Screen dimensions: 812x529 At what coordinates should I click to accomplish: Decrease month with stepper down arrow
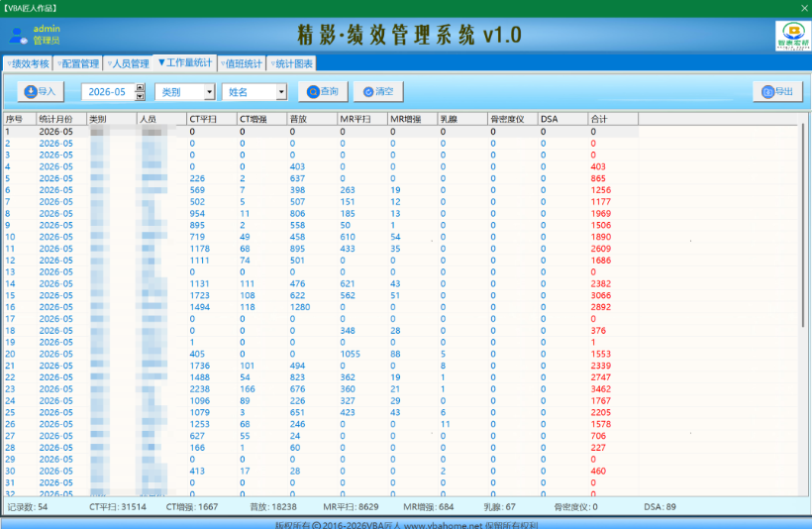click(x=140, y=96)
